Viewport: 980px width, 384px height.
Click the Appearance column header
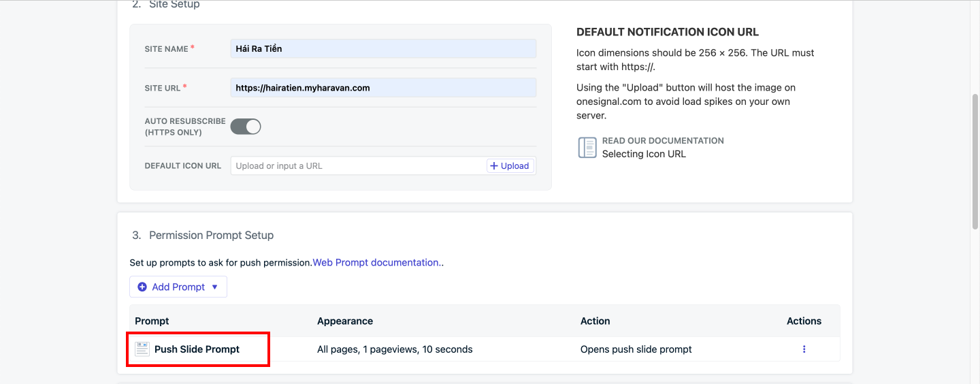pos(345,321)
